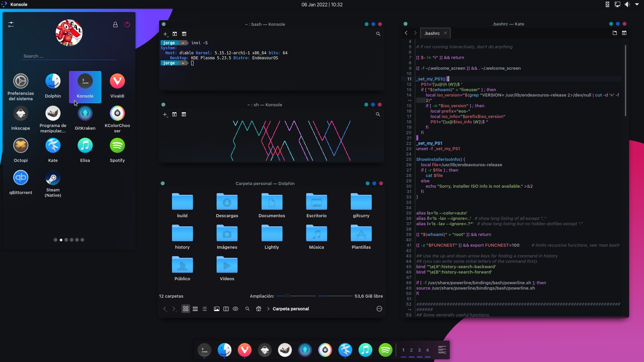Click the Kate editor vertical scrollbar

[626, 80]
